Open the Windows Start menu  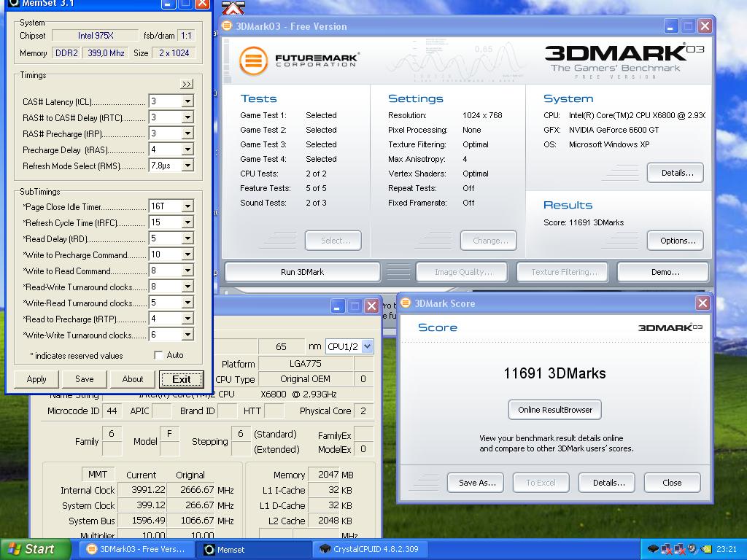34,549
